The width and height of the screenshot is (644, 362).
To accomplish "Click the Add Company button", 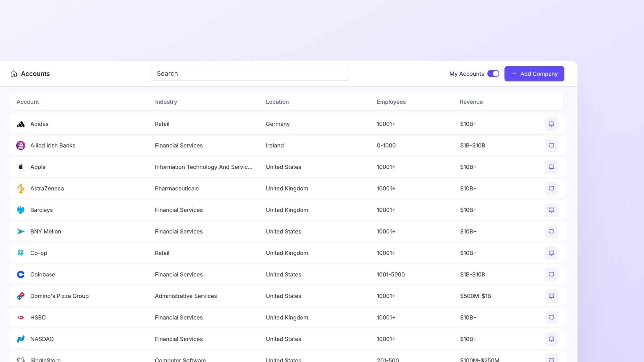I will point(534,73).
